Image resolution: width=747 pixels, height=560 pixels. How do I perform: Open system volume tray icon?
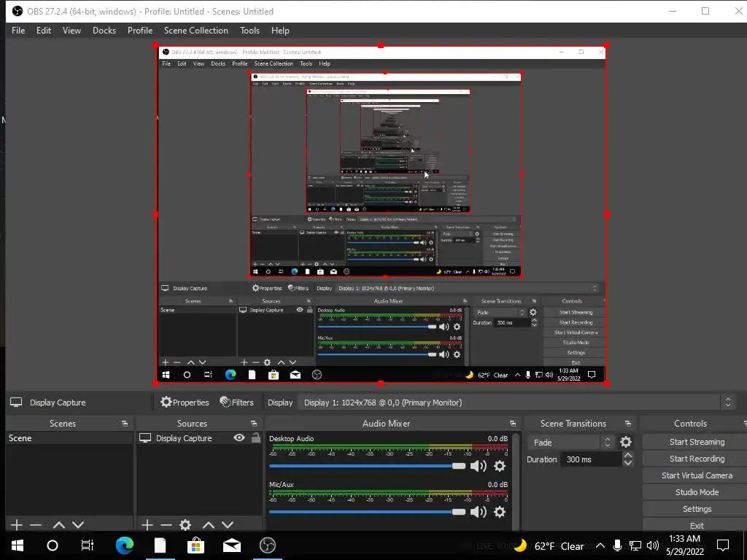[653, 545]
